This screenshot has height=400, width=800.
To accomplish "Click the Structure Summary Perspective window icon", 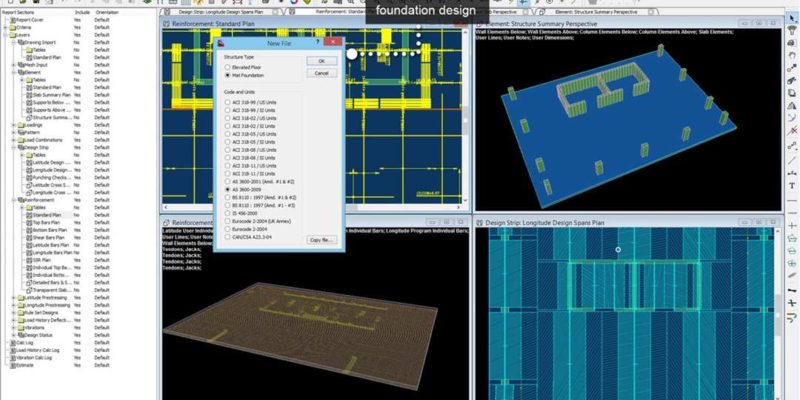I will (x=480, y=27).
